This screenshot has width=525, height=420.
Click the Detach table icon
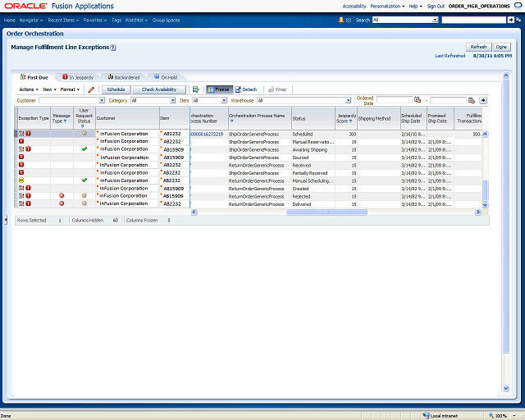pyautogui.click(x=246, y=89)
